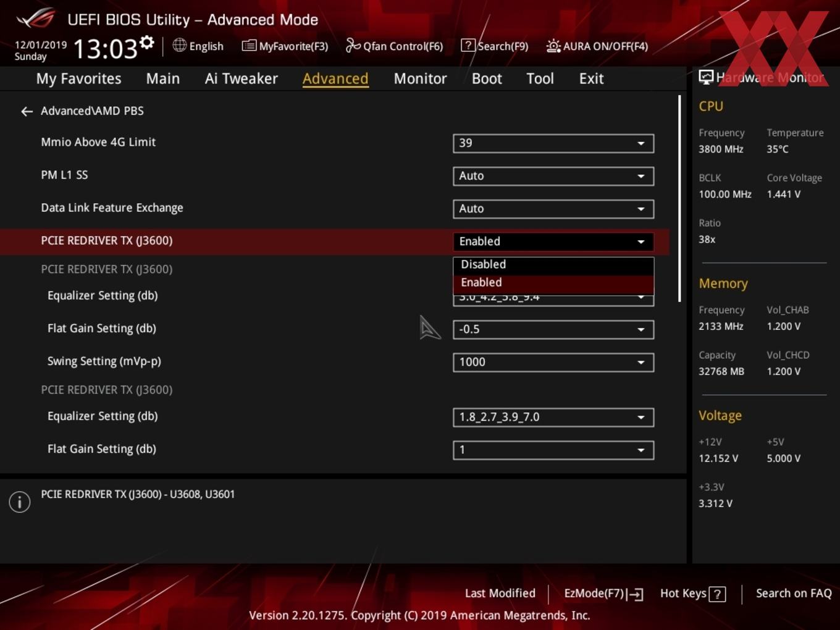This screenshot has height=630, width=840.
Task: Click the BCLK value 100.00 MHz
Action: (x=725, y=195)
